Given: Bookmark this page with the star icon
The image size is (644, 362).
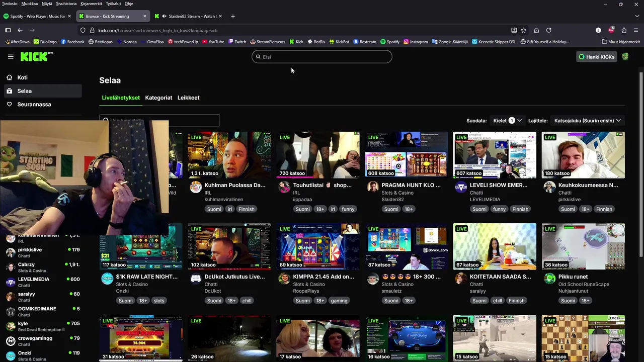Looking at the screenshot, I should click(x=524, y=30).
